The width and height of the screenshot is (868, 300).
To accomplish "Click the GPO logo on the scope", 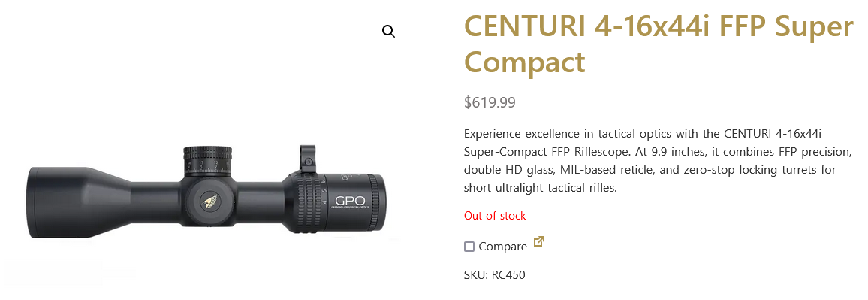I will tap(351, 201).
